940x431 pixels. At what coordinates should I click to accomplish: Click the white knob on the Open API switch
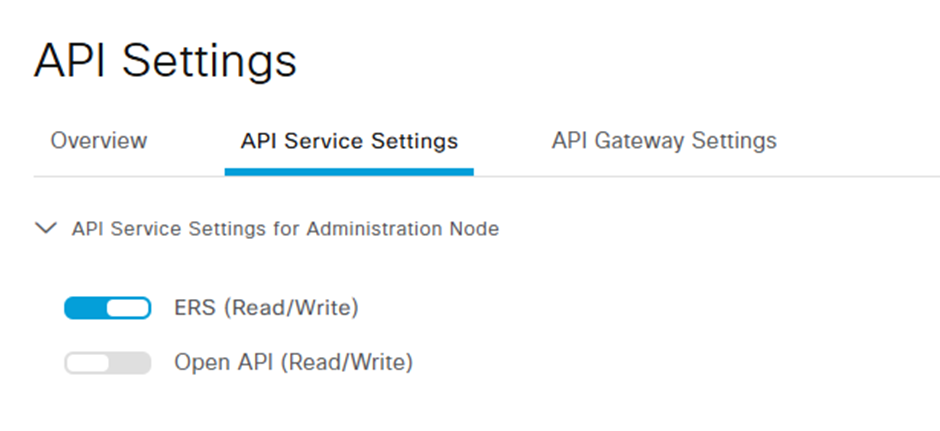coord(87,363)
